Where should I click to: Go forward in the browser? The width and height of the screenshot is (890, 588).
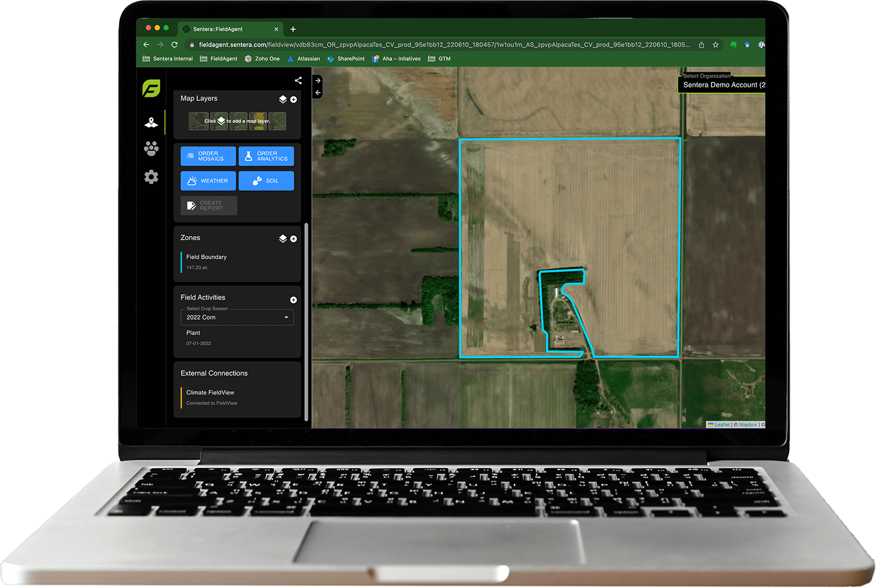[160, 45]
